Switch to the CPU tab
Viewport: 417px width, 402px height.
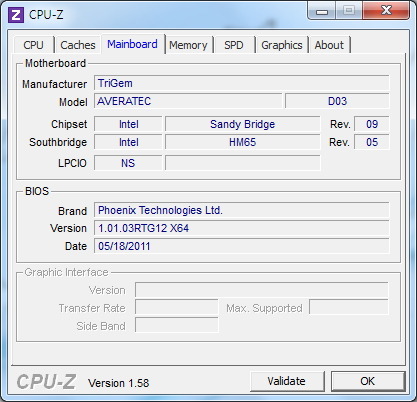(33, 45)
